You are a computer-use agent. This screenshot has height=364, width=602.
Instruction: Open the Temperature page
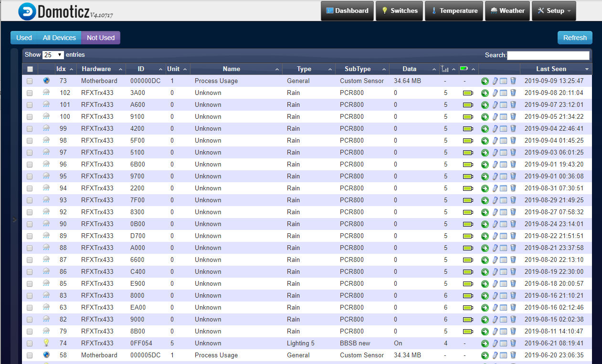pyautogui.click(x=454, y=11)
